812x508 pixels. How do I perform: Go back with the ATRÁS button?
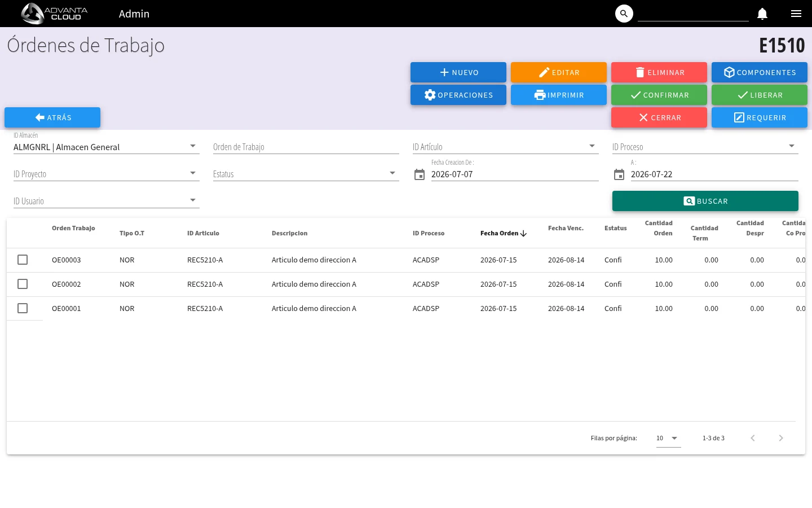[x=52, y=117]
